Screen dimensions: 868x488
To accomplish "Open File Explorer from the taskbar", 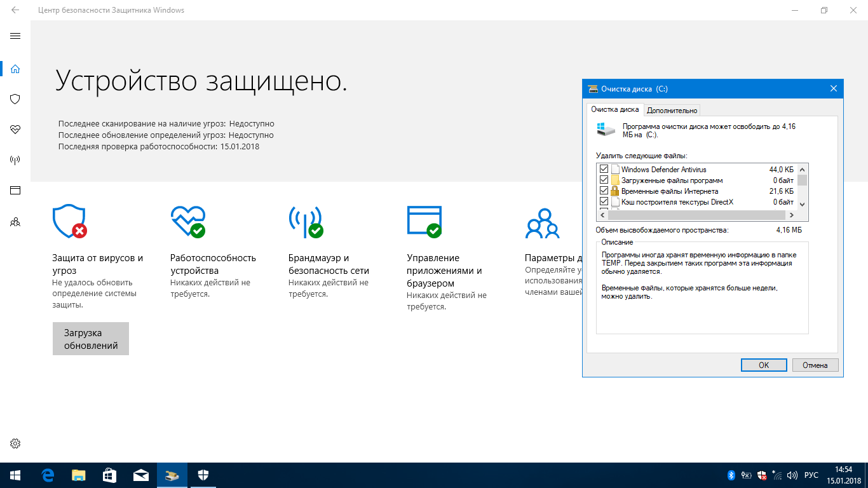I will pos(79,475).
